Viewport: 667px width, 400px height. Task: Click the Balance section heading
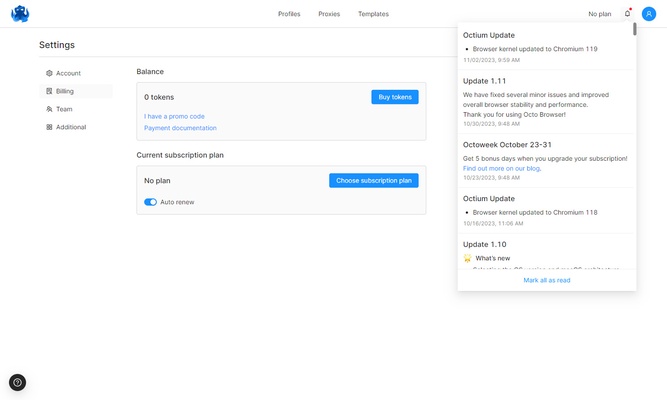[150, 71]
